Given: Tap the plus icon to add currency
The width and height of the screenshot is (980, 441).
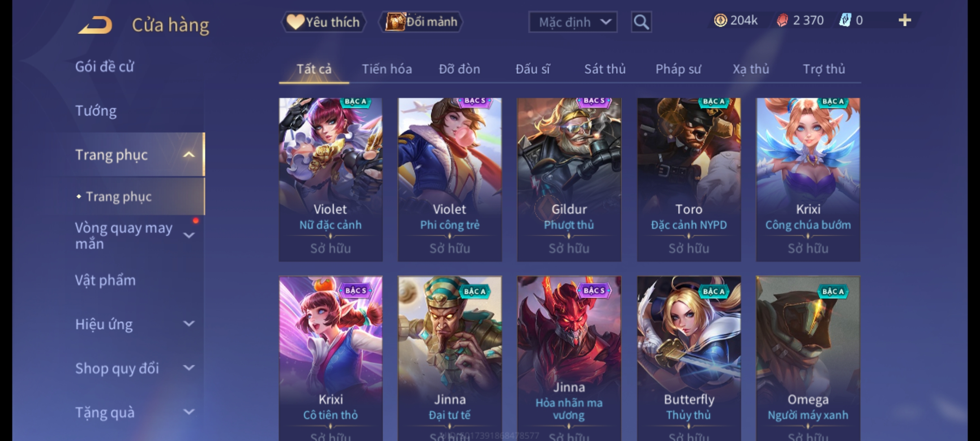Looking at the screenshot, I should point(905,20).
